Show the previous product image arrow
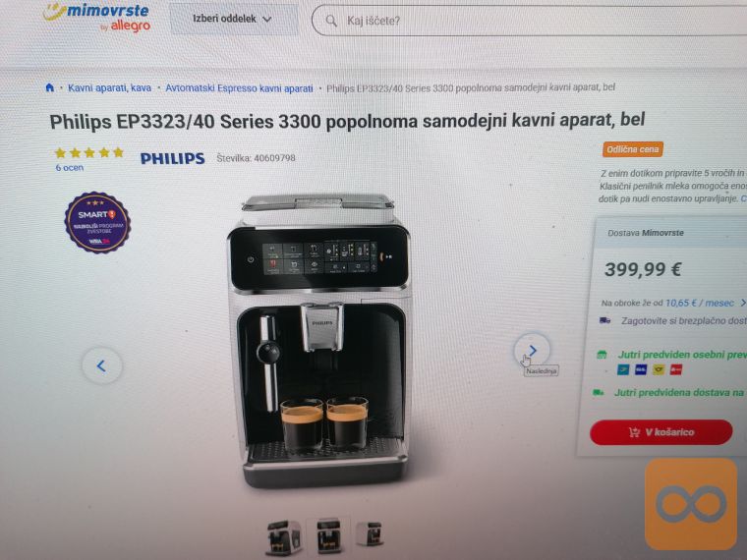 click(x=101, y=365)
